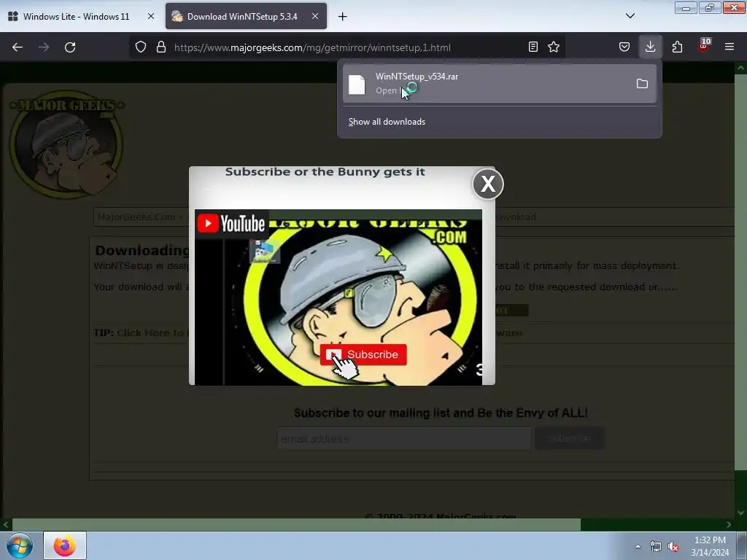Image resolution: width=747 pixels, height=560 pixels.
Task: Open Firefox application hamburger menu
Action: tap(729, 47)
